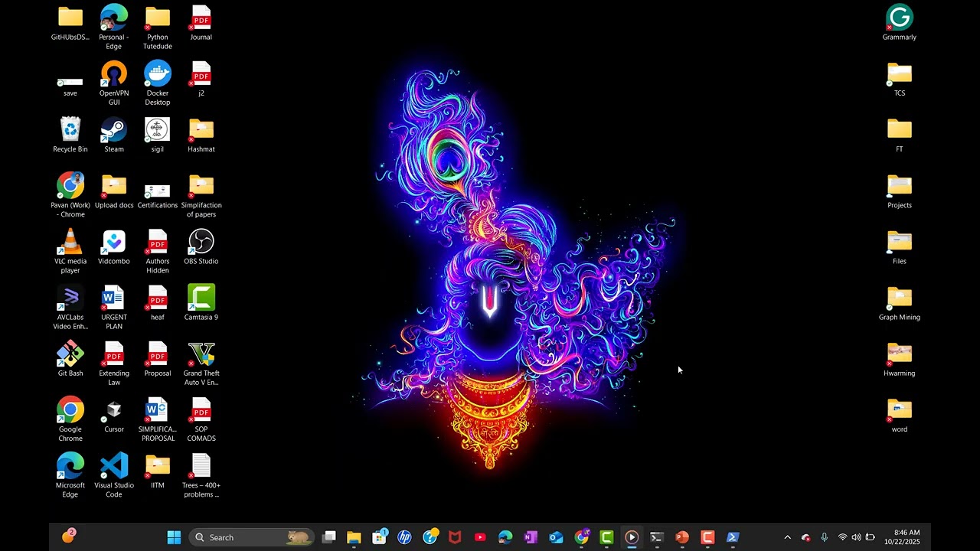Launch Personal - Edge shortcut
This screenshot has height=551, width=980.
click(114, 17)
